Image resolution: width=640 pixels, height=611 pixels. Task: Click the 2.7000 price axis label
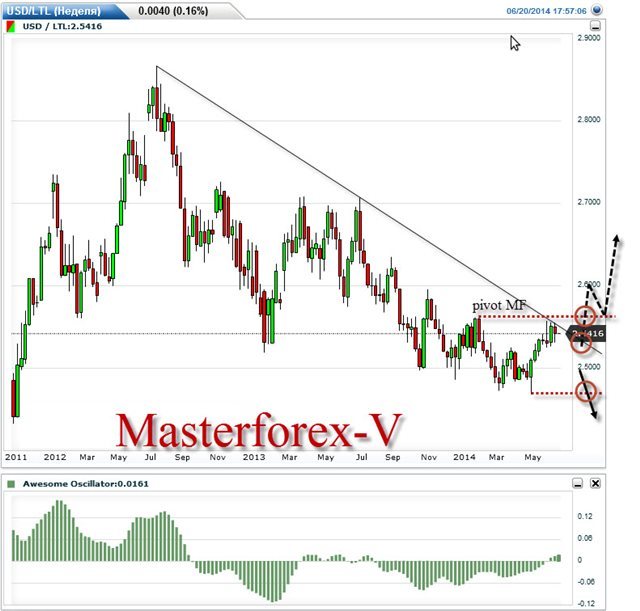coord(589,202)
